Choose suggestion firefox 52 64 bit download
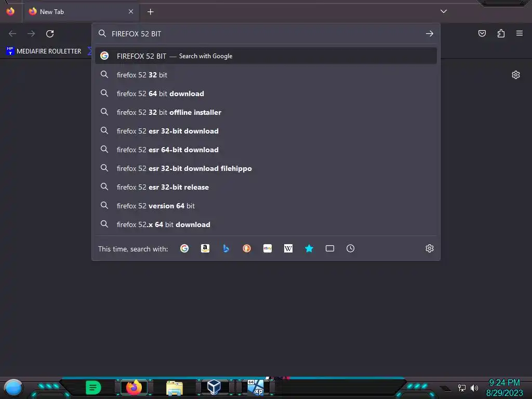This screenshot has width=532, height=399. tap(266, 94)
